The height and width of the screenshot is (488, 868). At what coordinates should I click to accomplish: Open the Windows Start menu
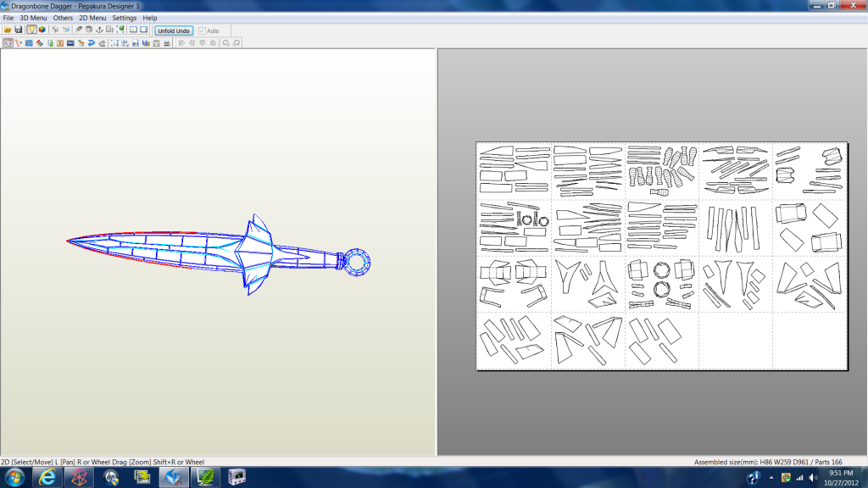point(14,478)
